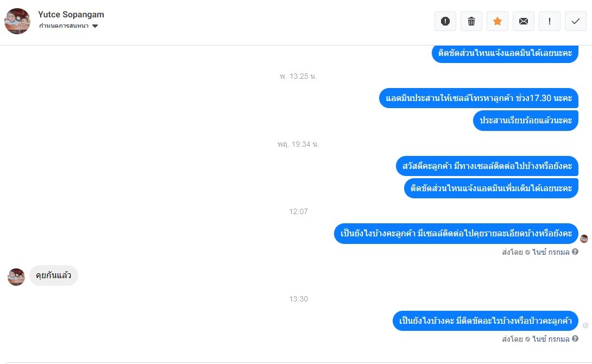592x364 pixels.
Task: Mark conversation done with checkmark icon
Action: point(575,21)
